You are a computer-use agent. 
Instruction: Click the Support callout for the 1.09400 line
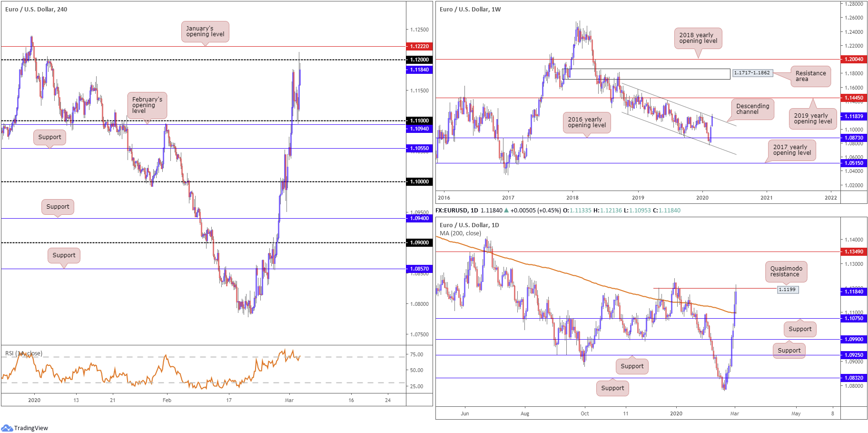[x=58, y=207]
